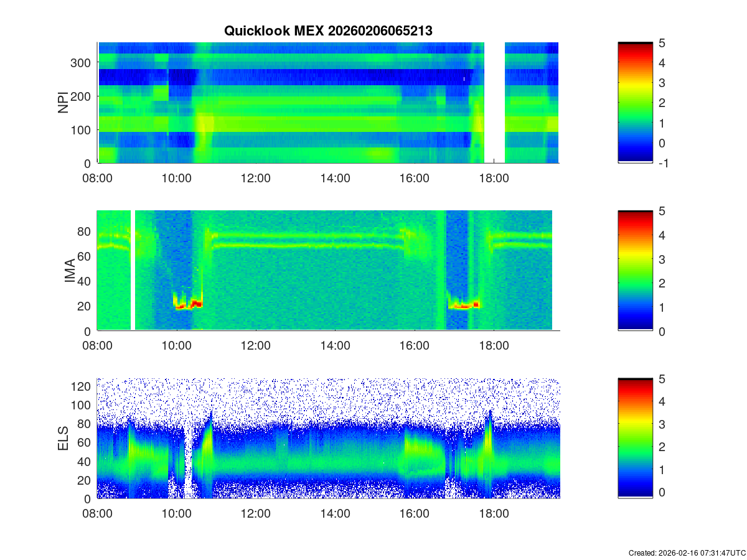
Task: Click the NPI y-axis label
Action: (x=63, y=103)
